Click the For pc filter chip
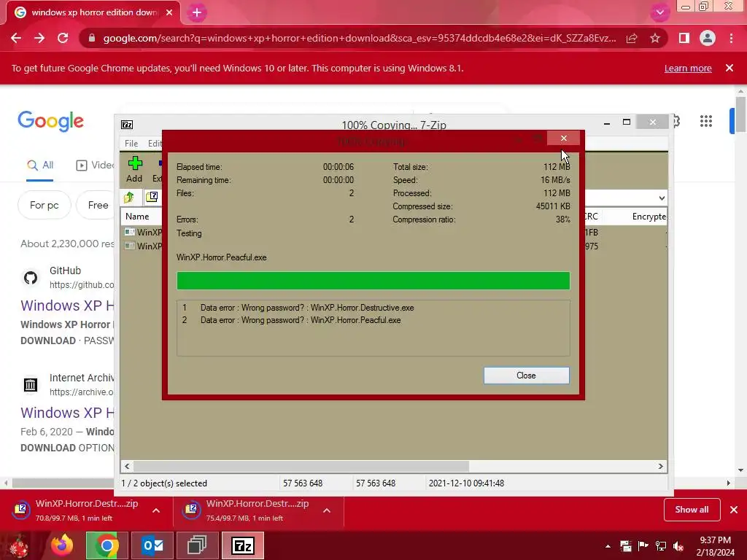 [x=44, y=205]
